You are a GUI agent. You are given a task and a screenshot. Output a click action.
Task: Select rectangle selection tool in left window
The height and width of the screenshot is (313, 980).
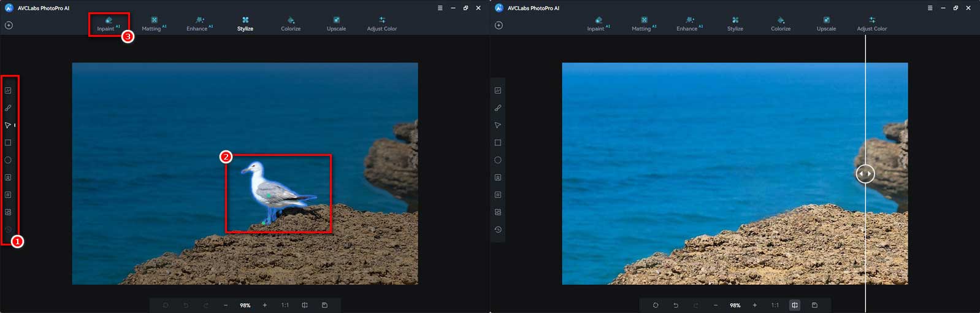(x=8, y=142)
